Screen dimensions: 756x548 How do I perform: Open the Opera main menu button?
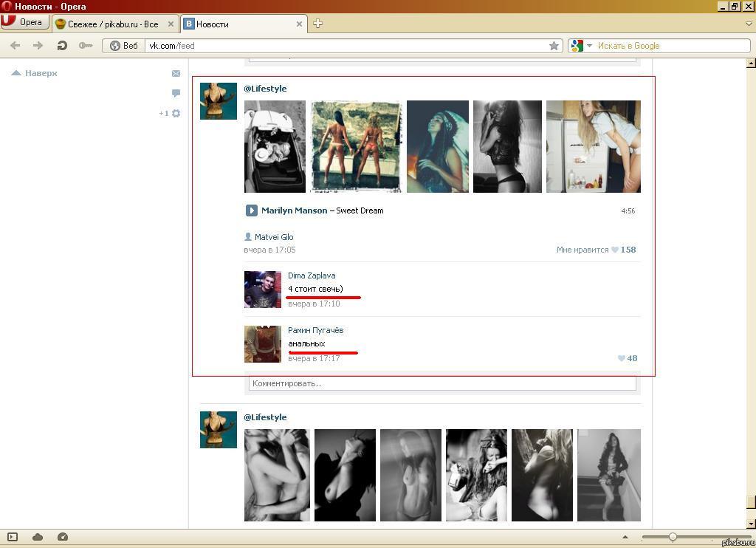point(24,22)
